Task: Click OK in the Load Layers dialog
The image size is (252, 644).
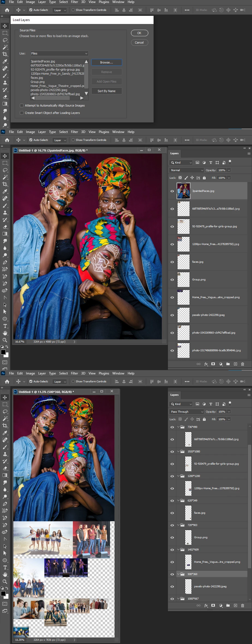Action: point(139,33)
